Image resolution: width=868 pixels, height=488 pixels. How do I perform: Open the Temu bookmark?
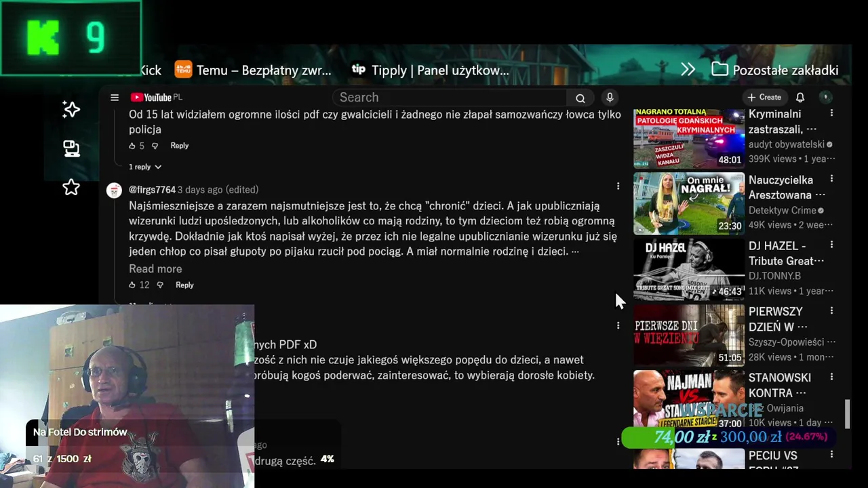pyautogui.click(x=253, y=70)
